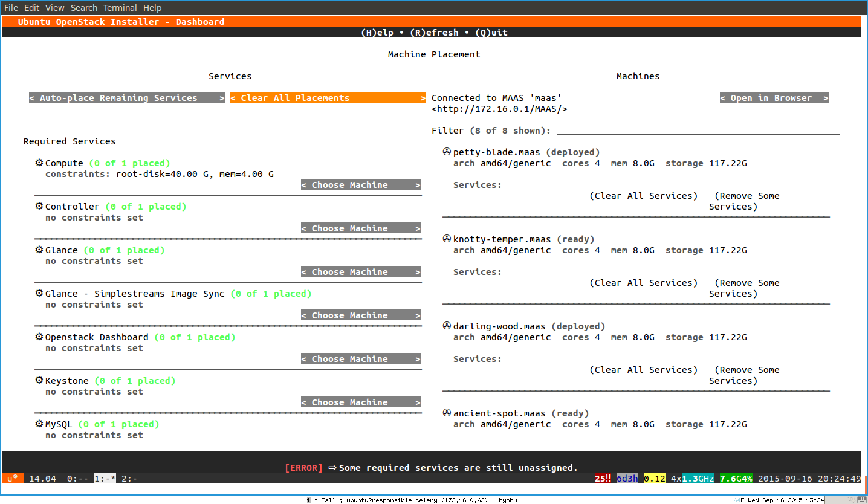Select byobu window 2:- in status bar
Image resolution: width=868 pixels, height=504 pixels.
129,479
